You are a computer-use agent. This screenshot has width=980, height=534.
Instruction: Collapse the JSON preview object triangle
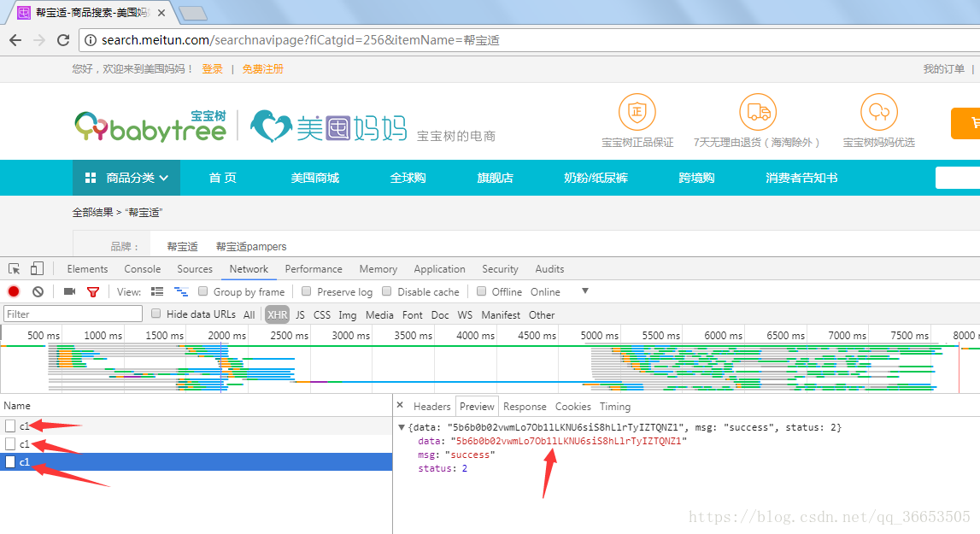tap(402, 428)
